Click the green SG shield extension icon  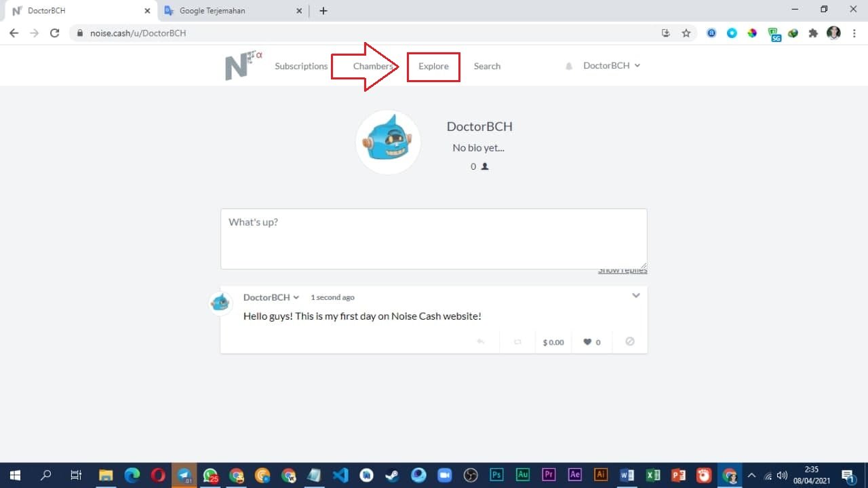tap(774, 33)
